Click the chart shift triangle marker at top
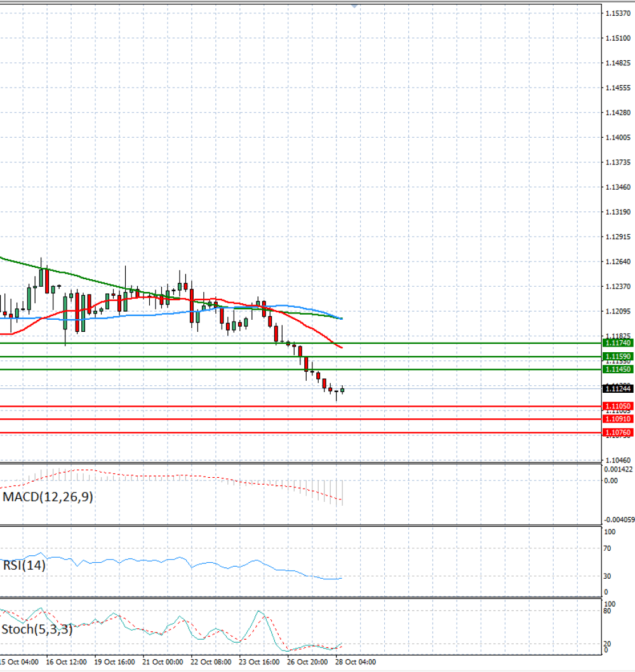Image resolution: width=635 pixels, height=672 pixels. [x=354, y=6]
